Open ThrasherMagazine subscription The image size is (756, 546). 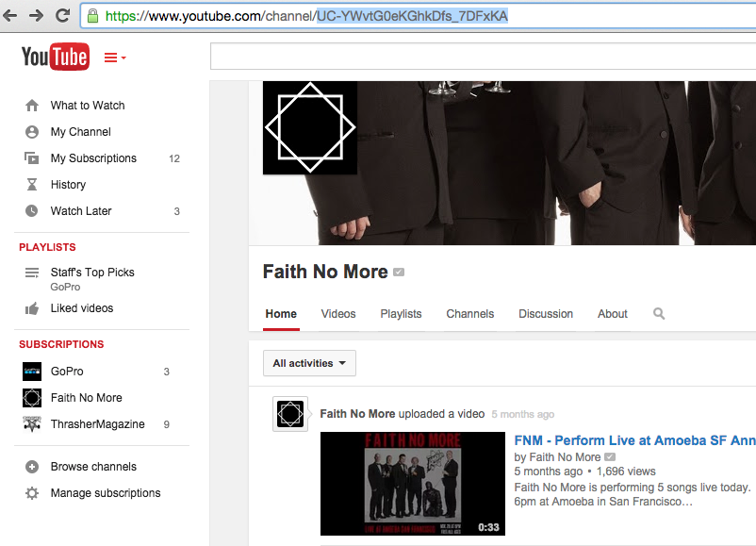[97, 424]
